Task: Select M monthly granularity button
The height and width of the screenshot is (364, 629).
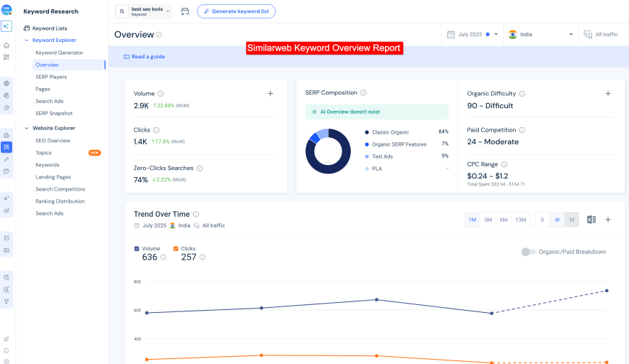Action: [571, 220]
